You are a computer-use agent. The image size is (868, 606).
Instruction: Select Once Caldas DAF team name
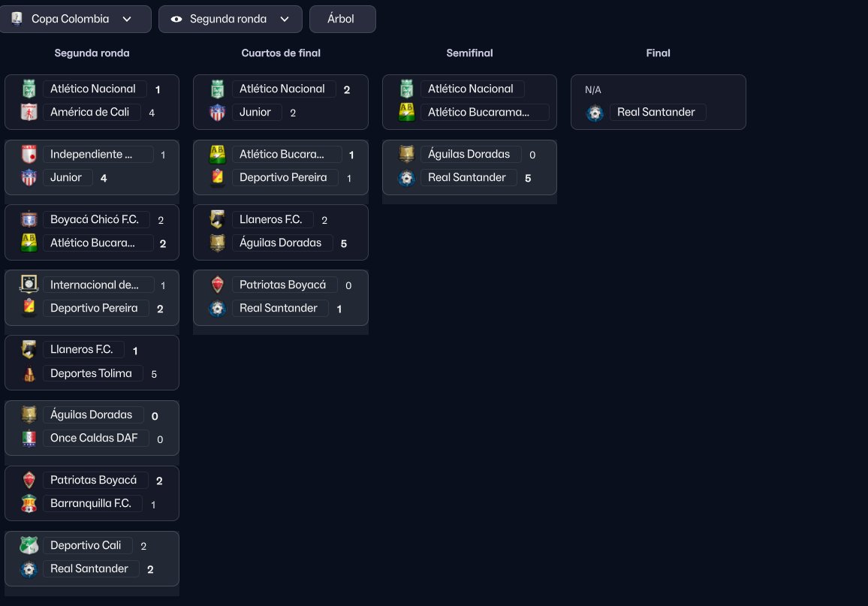coord(94,438)
